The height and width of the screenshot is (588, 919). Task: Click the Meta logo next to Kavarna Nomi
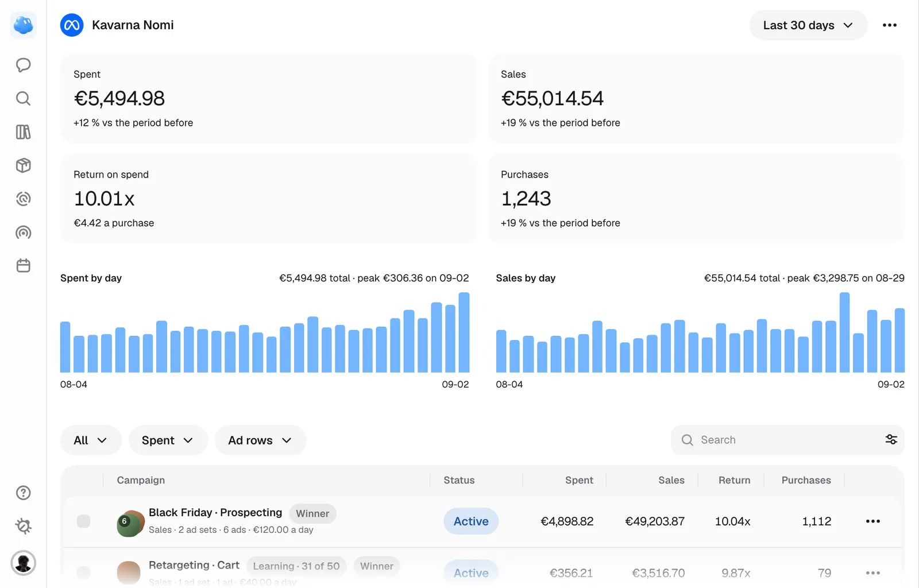72,25
